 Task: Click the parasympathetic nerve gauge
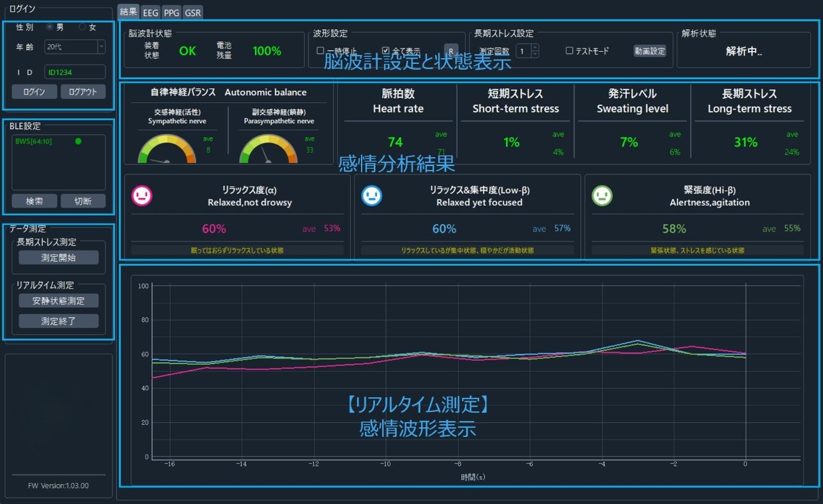click(268, 151)
